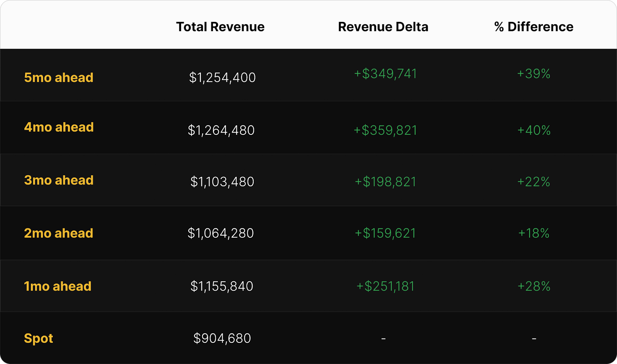Click the +18% difference value
This screenshot has height=364, width=617.
point(534,233)
